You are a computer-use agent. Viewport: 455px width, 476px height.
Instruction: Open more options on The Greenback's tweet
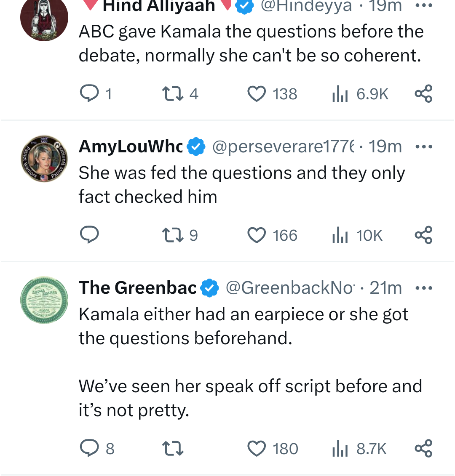tap(423, 288)
